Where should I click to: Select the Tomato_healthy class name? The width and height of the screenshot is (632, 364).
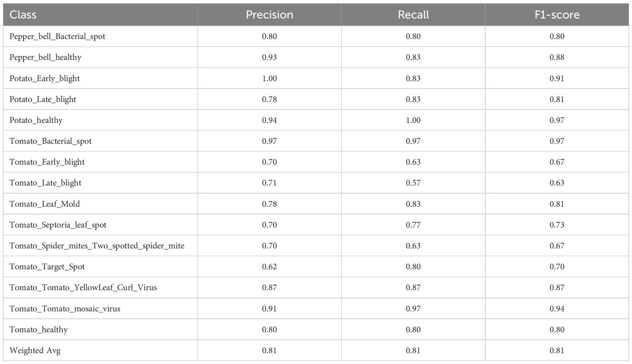(39, 329)
